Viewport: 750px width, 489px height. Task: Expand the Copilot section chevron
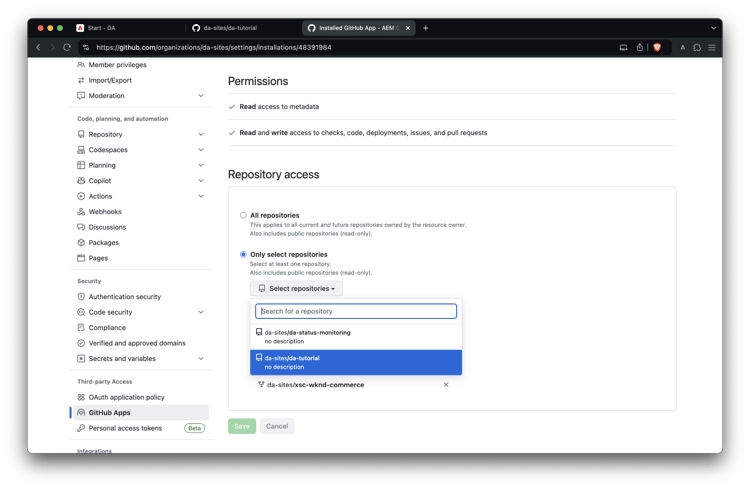click(x=201, y=180)
